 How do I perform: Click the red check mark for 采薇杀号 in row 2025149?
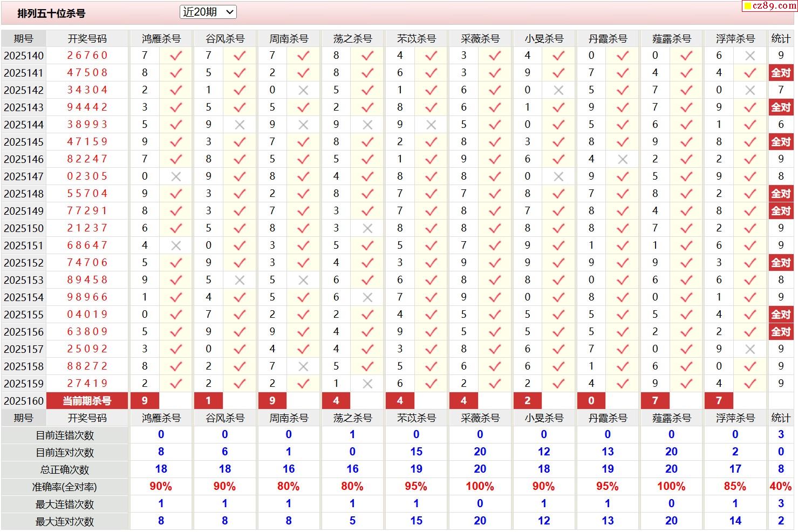point(495,211)
